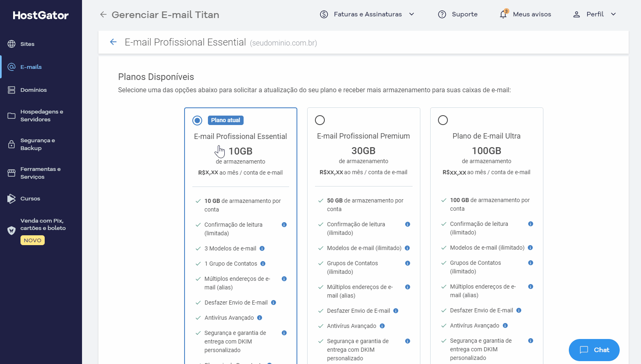Image resolution: width=641 pixels, height=364 pixels.
Task: Click the Suporte link
Action: pos(464,14)
